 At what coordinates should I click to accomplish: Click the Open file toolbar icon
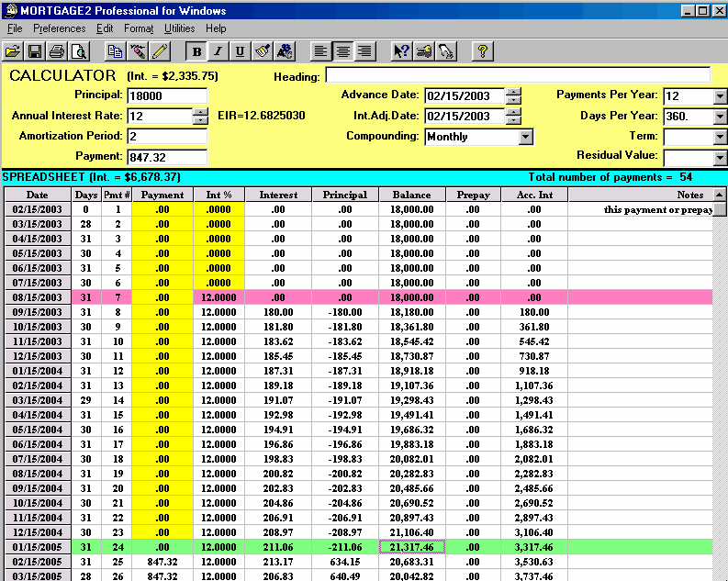pos(14,51)
